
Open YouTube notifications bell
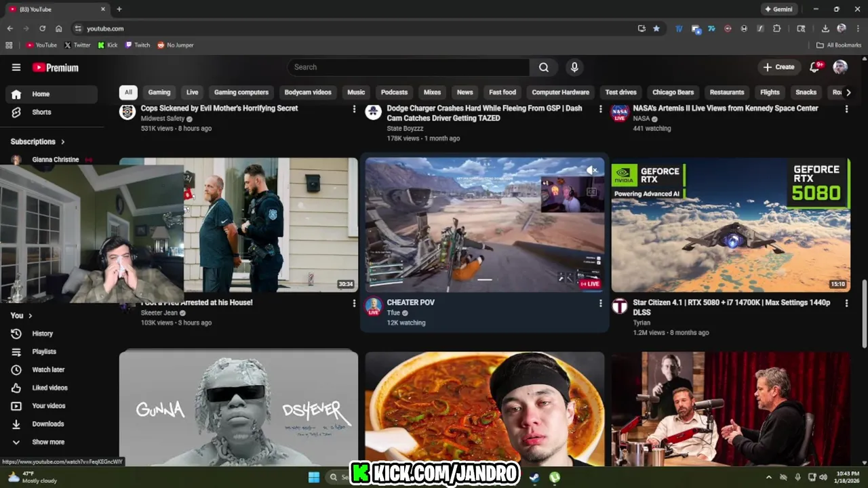[815, 66]
